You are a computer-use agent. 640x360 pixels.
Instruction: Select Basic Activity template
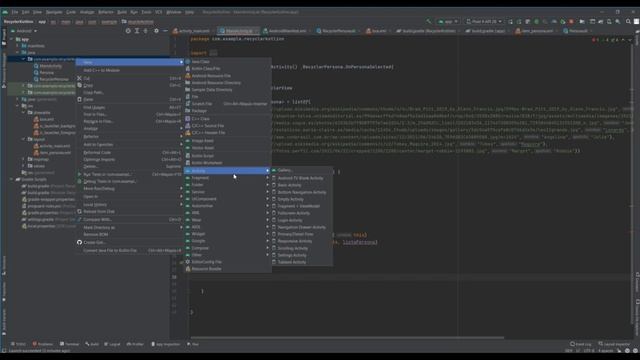point(302,185)
